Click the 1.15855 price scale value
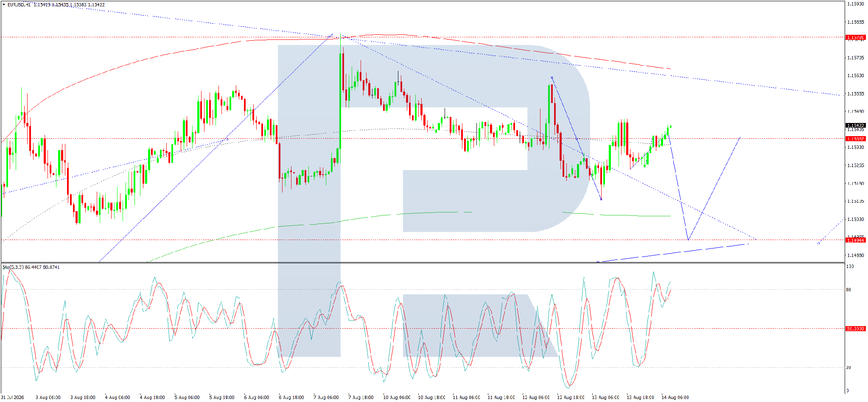This screenshot has height=402, width=868. pos(855,22)
